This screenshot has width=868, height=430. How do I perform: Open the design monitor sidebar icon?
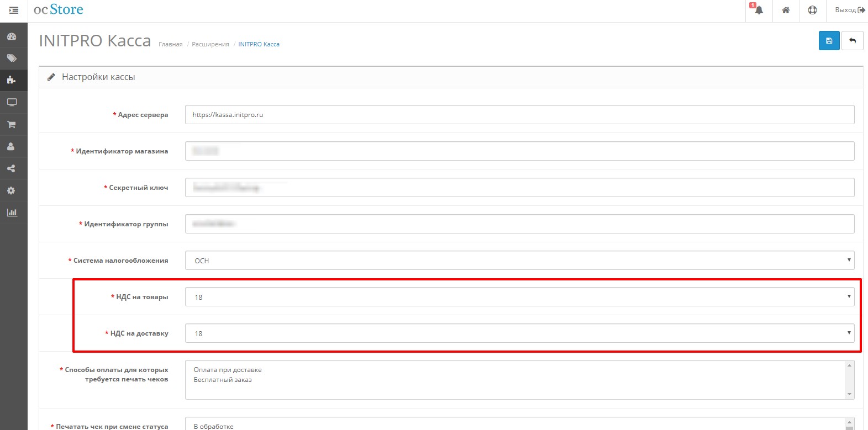pos(12,102)
